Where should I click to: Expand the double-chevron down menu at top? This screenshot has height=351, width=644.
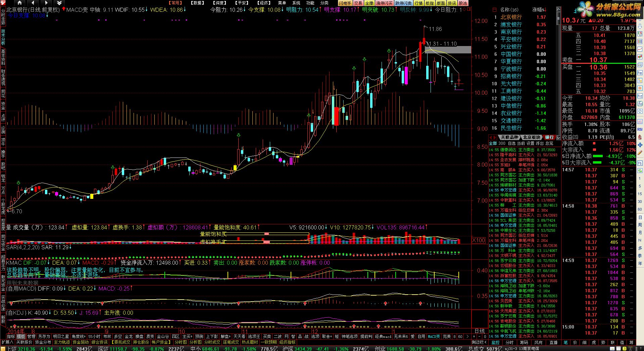click(x=59, y=3)
